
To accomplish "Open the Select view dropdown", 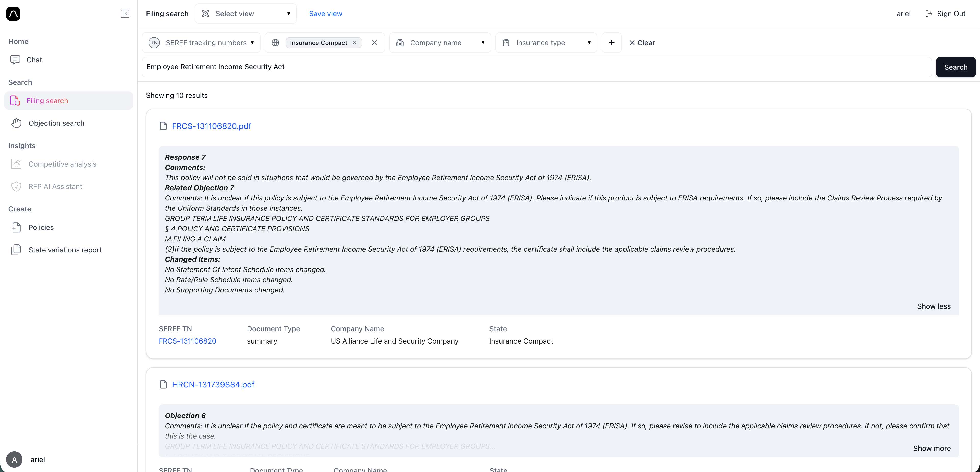I will coord(245,14).
